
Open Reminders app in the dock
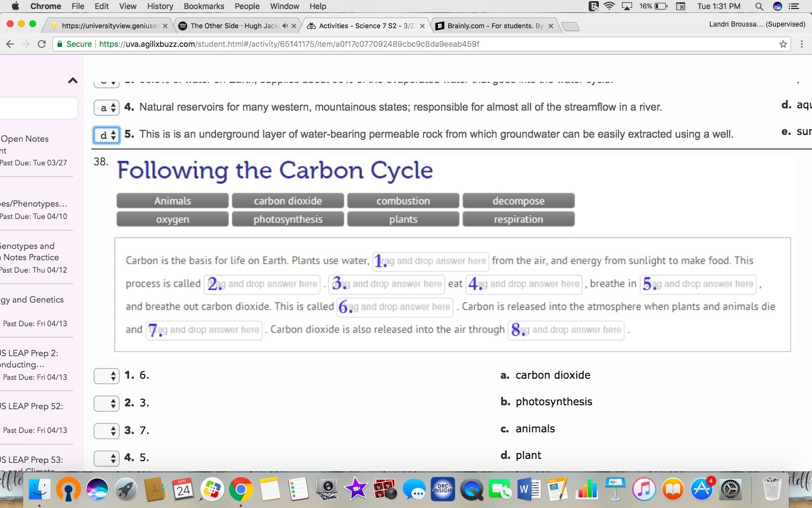click(298, 489)
